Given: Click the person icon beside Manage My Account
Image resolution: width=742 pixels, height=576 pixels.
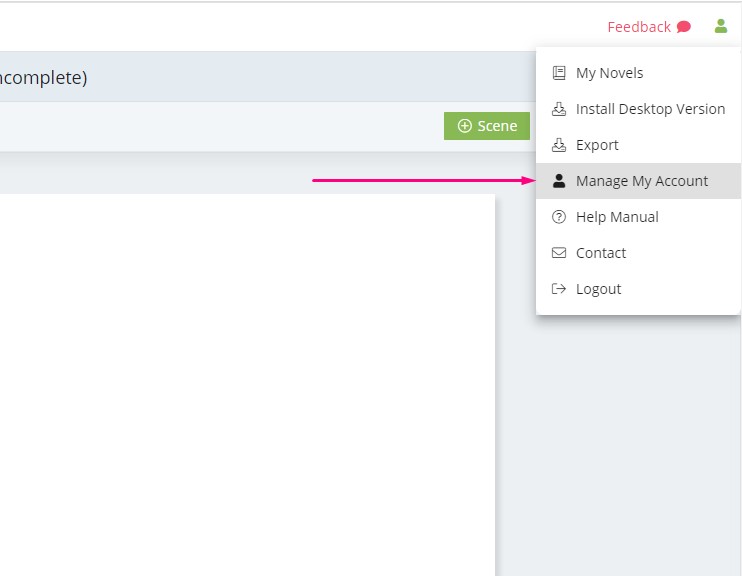Looking at the screenshot, I should [559, 181].
